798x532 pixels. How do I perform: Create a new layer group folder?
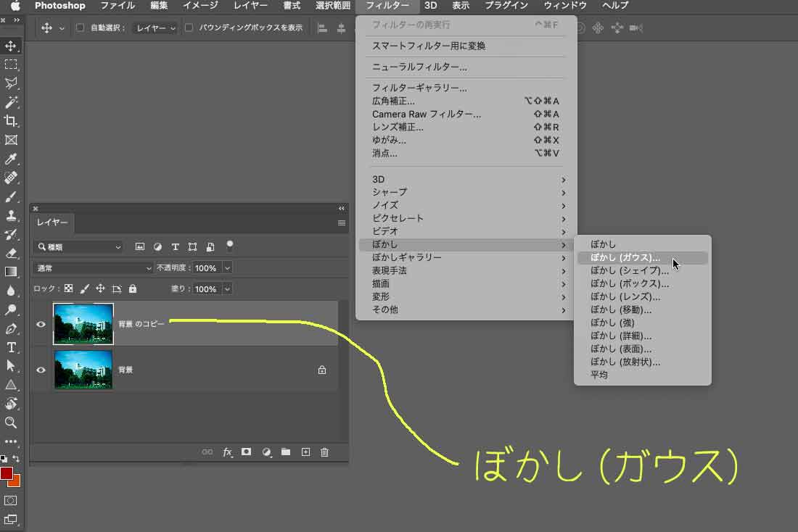(286, 452)
